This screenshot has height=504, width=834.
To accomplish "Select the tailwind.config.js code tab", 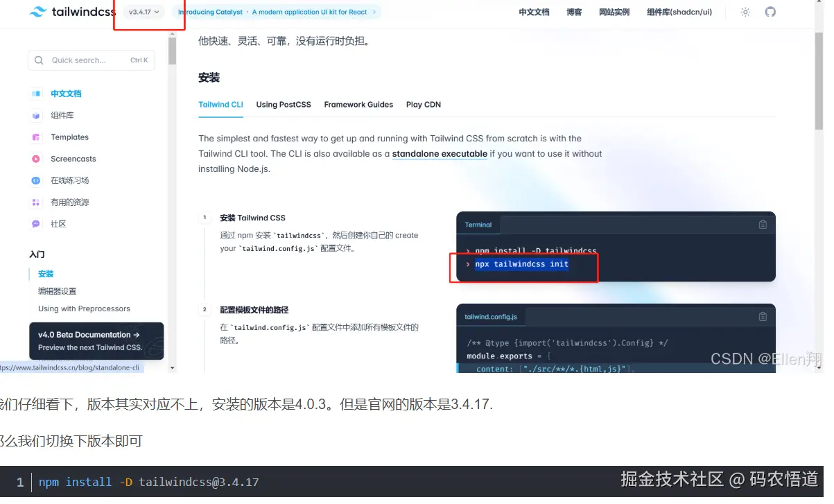I will (491, 317).
